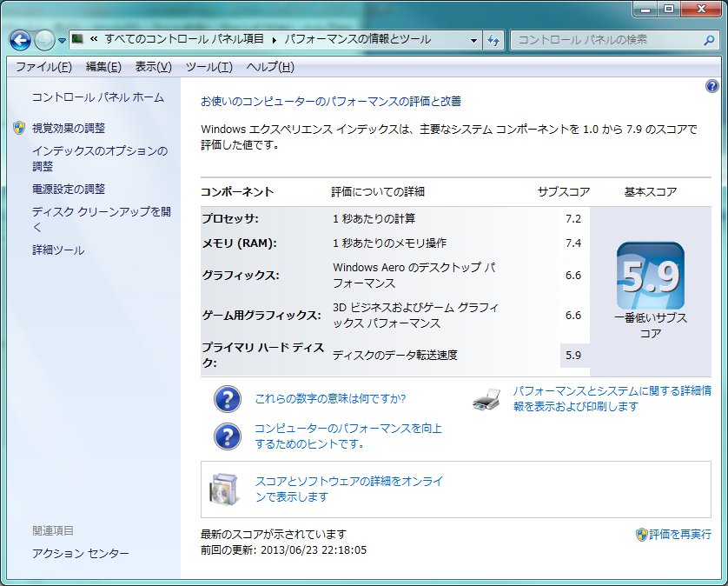Click the 前回の更新 timestamp text
The image size is (728, 586).
(x=284, y=550)
